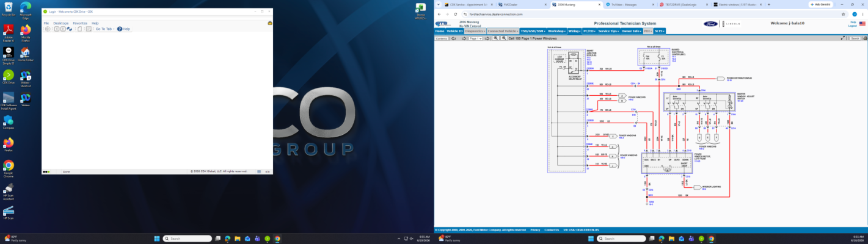Bookmark this page with star icon
Screen dimensions: 868x244
point(843,14)
